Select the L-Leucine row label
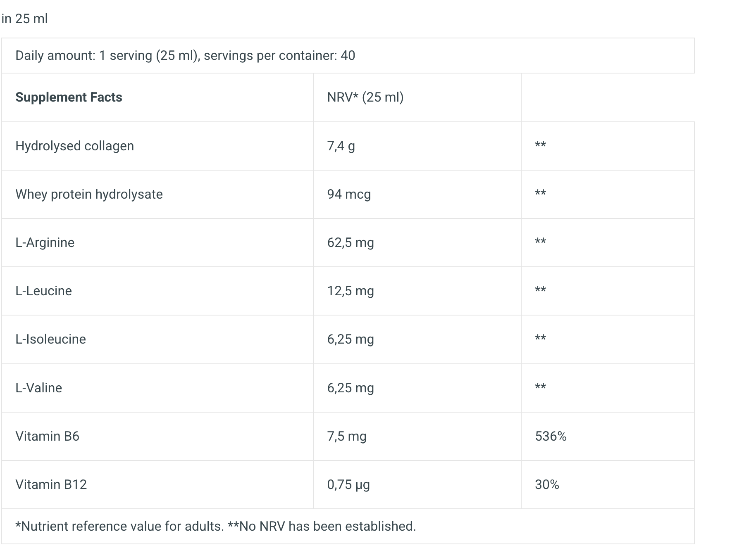This screenshot has width=744, height=560. 43,291
